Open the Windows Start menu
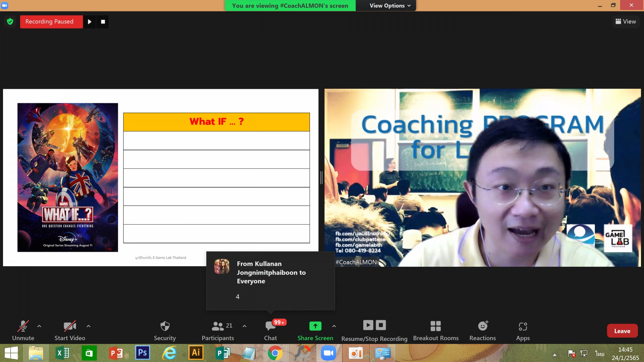644x362 pixels. (11, 353)
